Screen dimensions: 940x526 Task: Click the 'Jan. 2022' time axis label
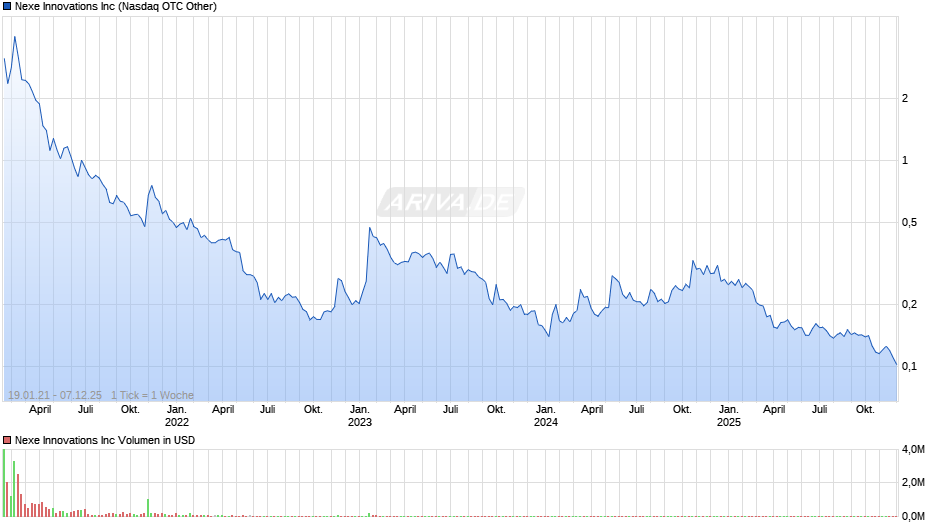(x=177, y=416)
